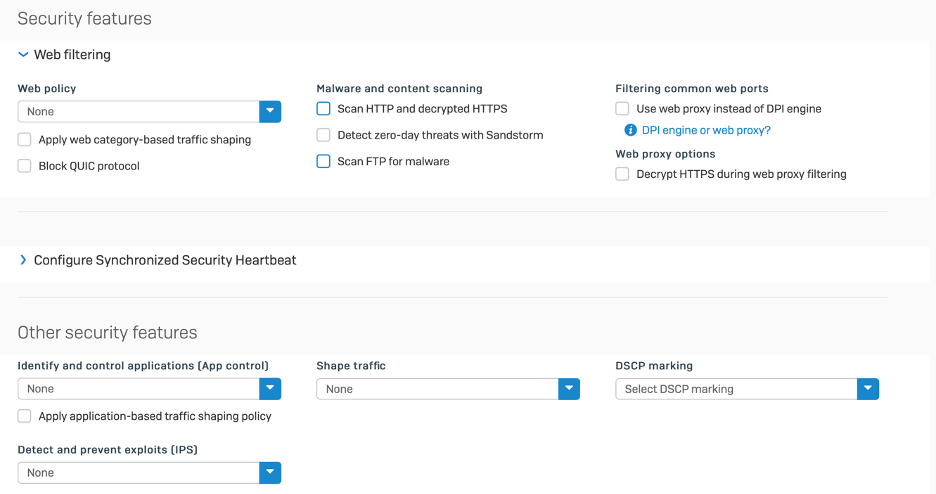Open the App control dropdown list

[x=270, y=389]
